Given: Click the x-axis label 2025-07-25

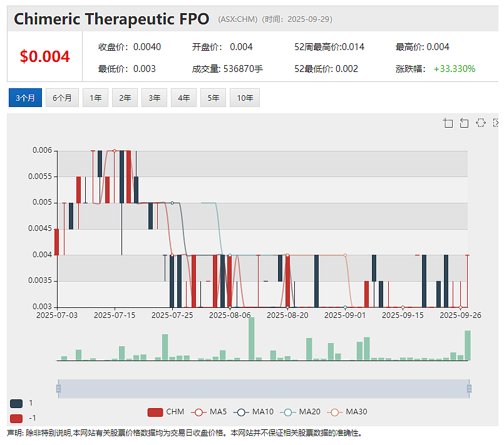Looking at the screenshot, I should click(172, 315).
